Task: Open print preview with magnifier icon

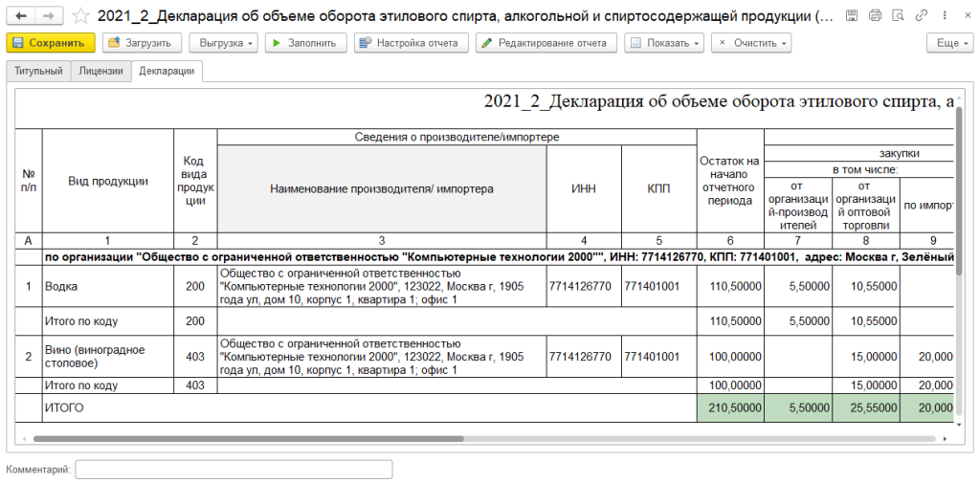Action: pyautogui.click(x=897, y=16)
